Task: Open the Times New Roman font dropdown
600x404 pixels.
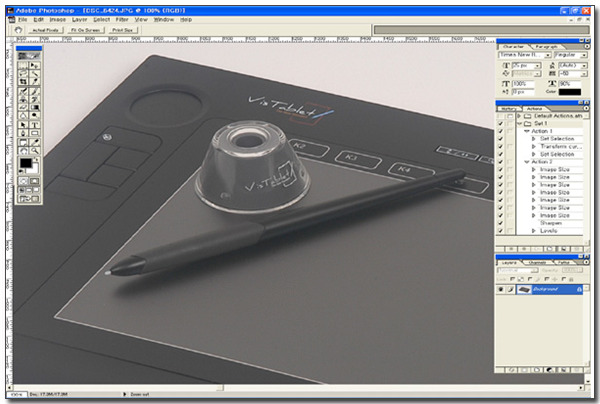Action: point(548,55)
